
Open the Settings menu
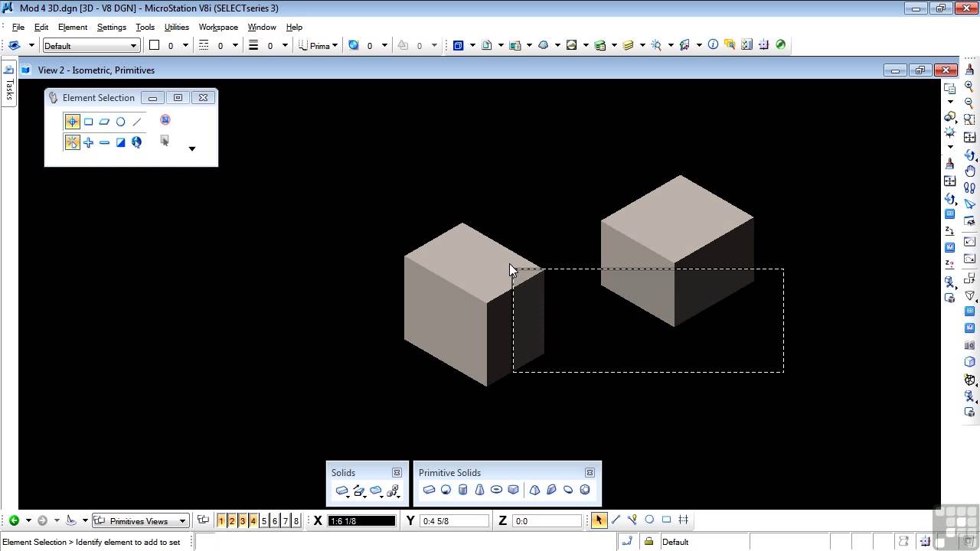pos(112,27)
